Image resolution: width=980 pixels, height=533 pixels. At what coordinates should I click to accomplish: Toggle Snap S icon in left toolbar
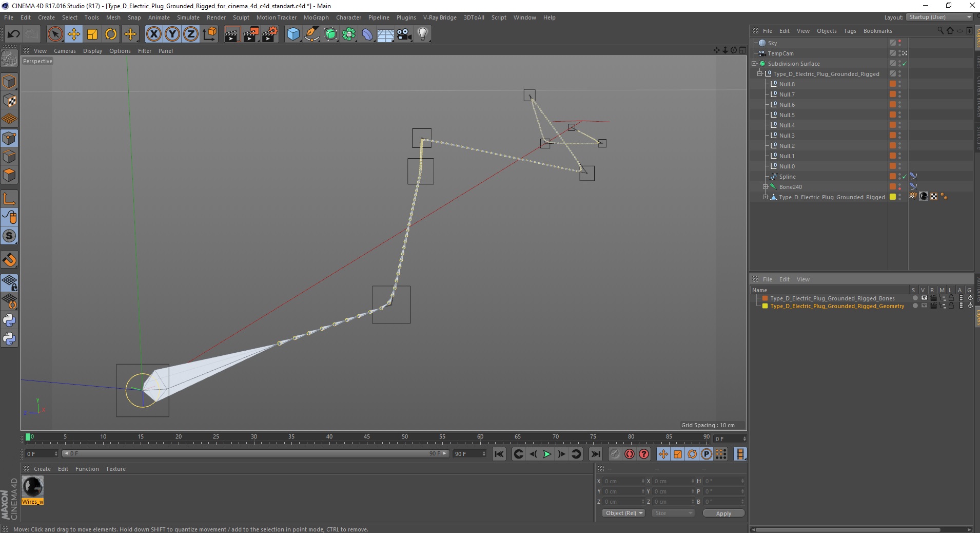click(x=9, y=236)
